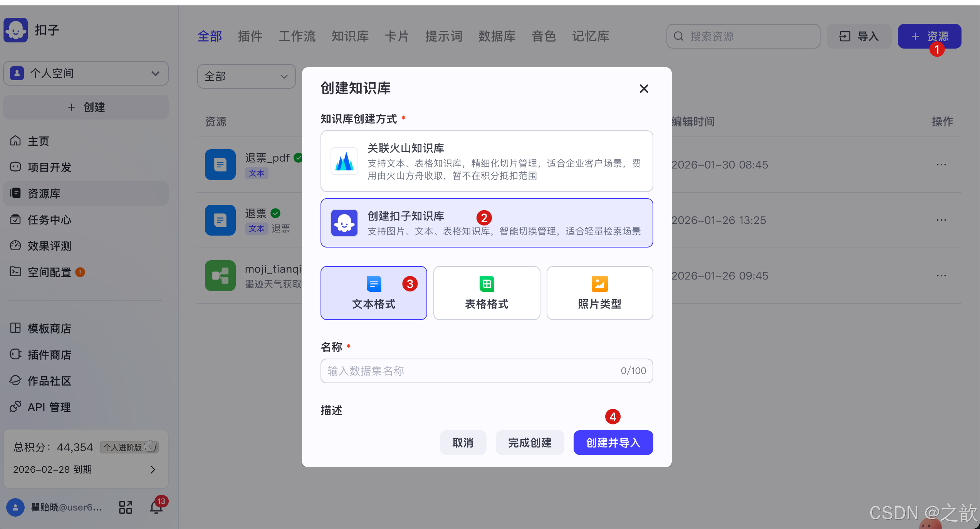Click the 创建并导入 button
The image size is (980, 529).
[x=612, y=443]
